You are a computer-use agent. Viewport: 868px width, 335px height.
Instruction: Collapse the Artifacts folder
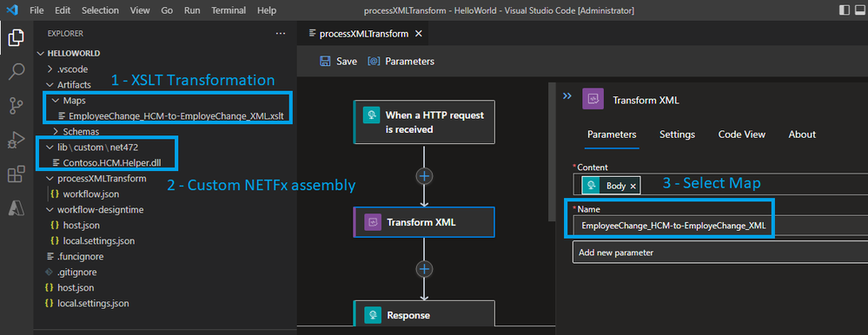point(74,84)
